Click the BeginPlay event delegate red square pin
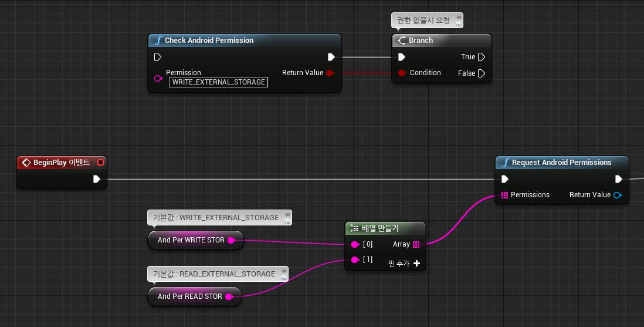 [x=100, y=163]
